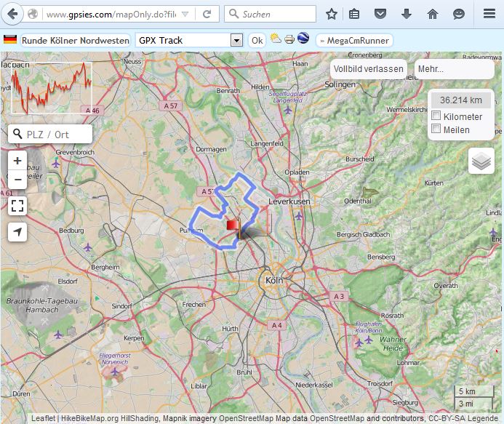Click the red start flag marker
504x424 pixels.
pos(233,225)
